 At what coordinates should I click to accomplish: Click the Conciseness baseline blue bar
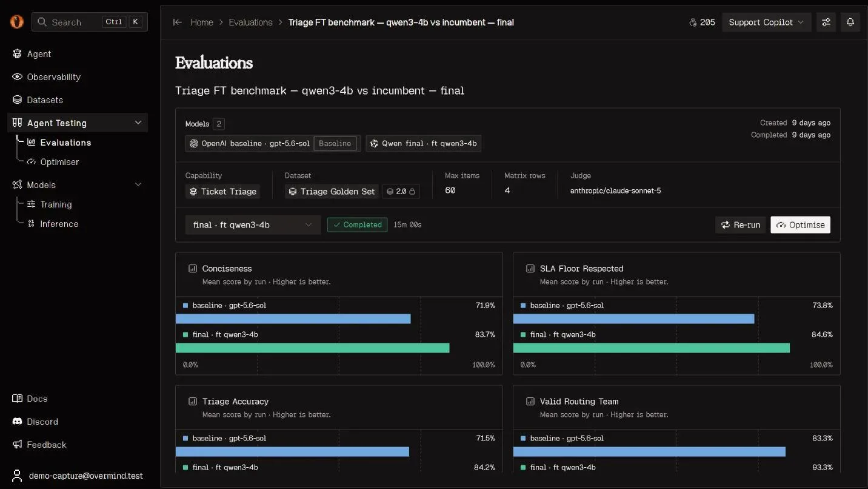pos(293,319)
